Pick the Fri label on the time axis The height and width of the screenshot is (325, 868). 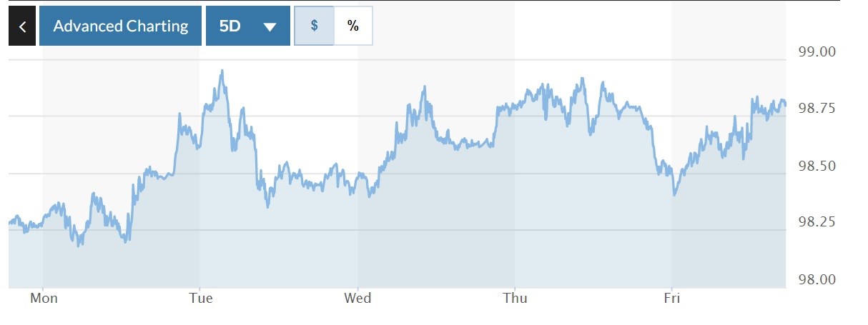pos(671,298)
